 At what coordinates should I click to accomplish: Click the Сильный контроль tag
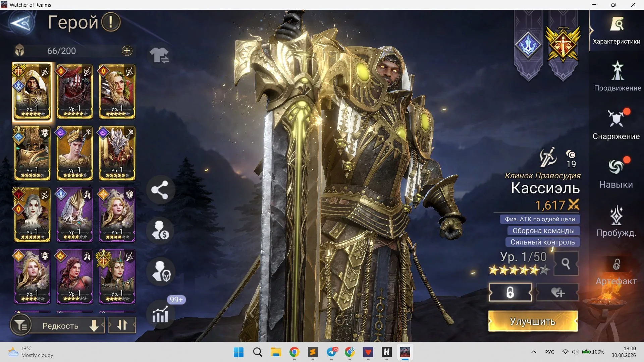tap(543, 242)
